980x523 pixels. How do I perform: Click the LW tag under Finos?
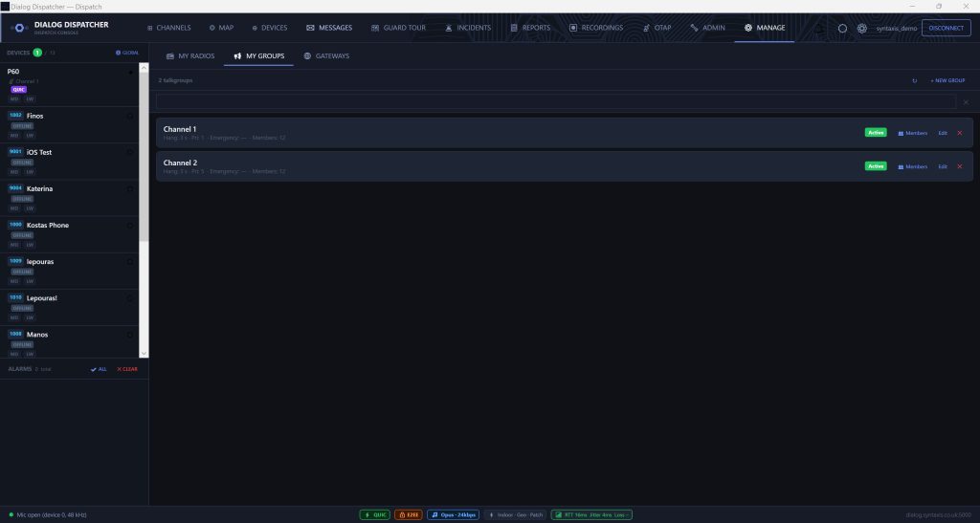coord(30,136)
